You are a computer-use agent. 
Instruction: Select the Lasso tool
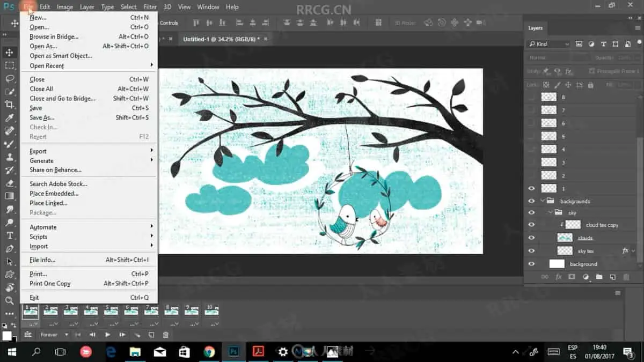tap(9, 78)
